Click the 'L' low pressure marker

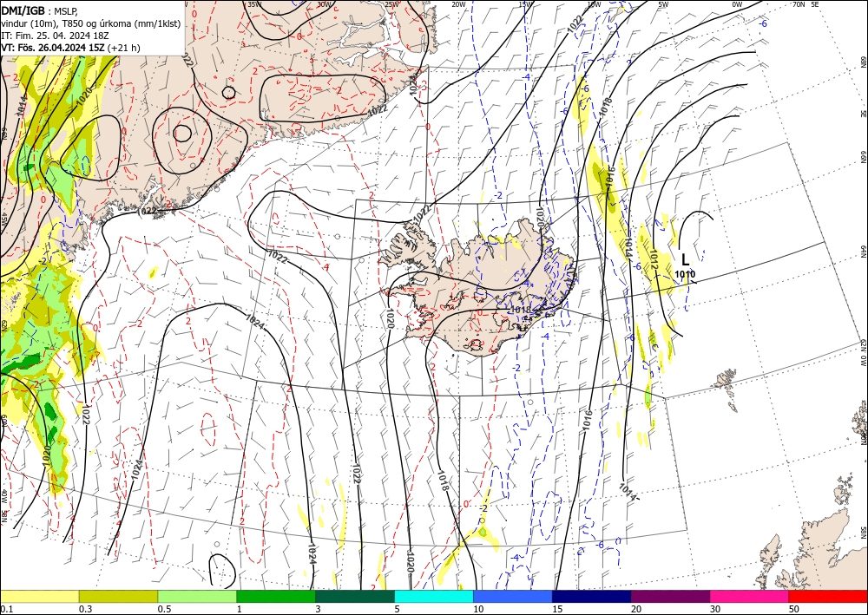click(x=686, y=260)
